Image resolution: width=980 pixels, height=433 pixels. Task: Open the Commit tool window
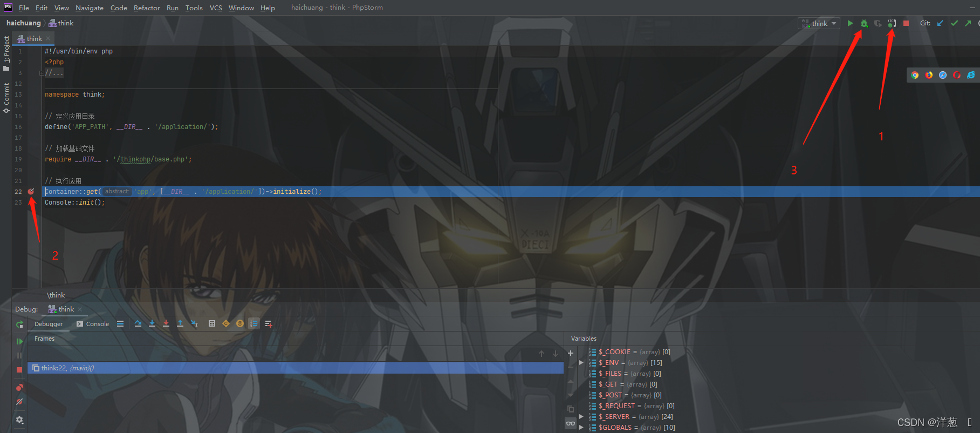click(x=6, y=98)
